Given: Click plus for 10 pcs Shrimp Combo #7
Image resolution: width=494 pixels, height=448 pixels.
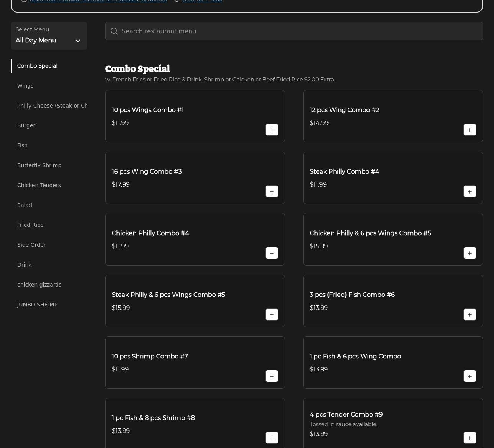Looking at the screenshot, I should 272,376.
